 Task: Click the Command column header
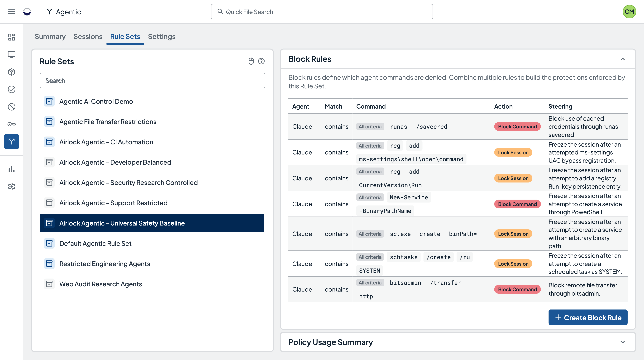click(x=371, y=106)
